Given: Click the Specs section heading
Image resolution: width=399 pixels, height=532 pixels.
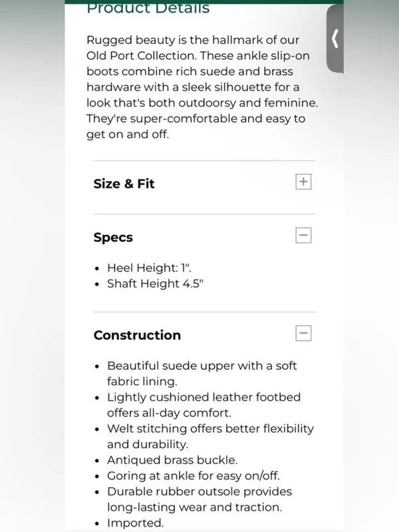Looking at the screenshot, I should 113,237.
